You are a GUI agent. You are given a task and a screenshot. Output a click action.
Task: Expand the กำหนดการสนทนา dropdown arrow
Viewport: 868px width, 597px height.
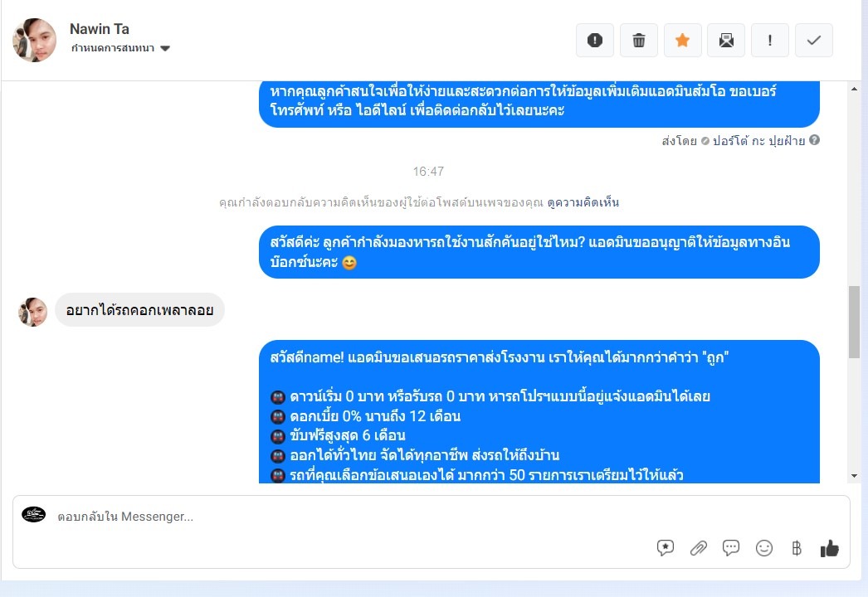point(165,49)
